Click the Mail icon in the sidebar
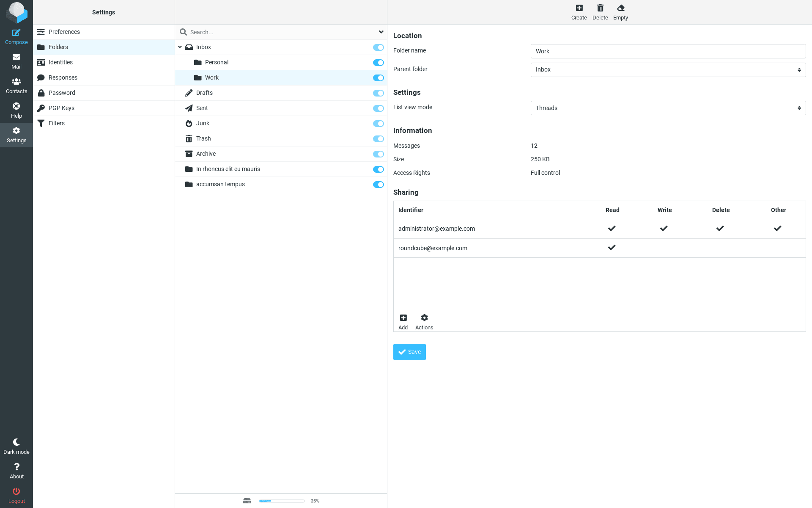Viewport: 812px width, 508px height. 16,61
